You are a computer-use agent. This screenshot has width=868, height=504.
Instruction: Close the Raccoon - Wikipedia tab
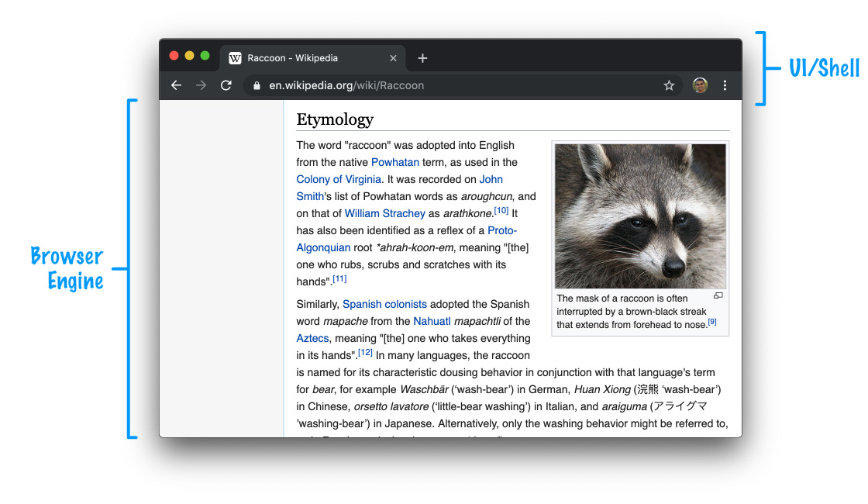(x=393, y=58)
